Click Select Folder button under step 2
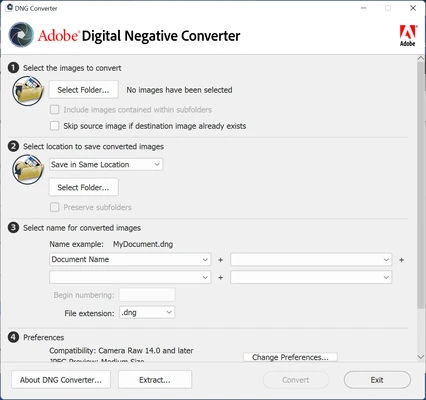 tap(83, 187)
